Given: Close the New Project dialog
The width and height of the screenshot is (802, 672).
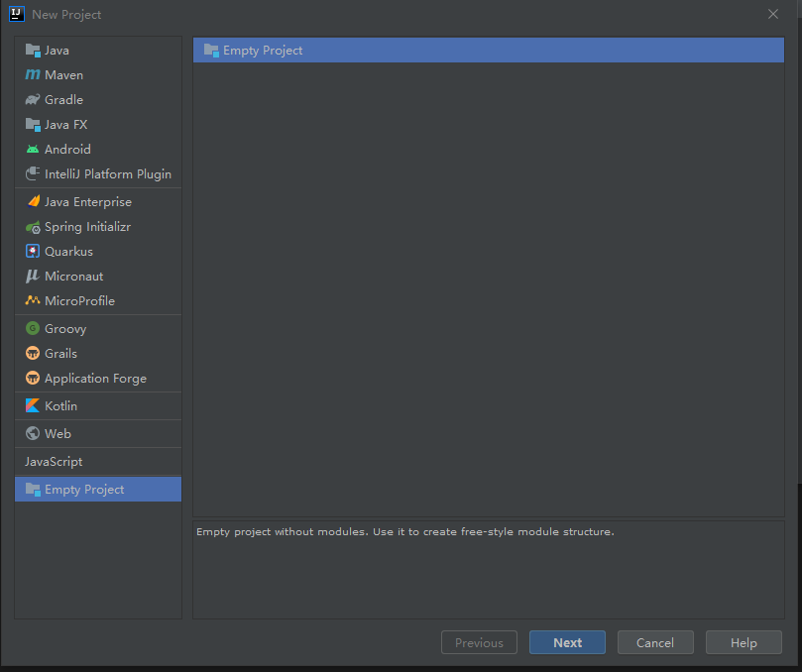Looking at the screenshot, I should (x=773, y=14).
